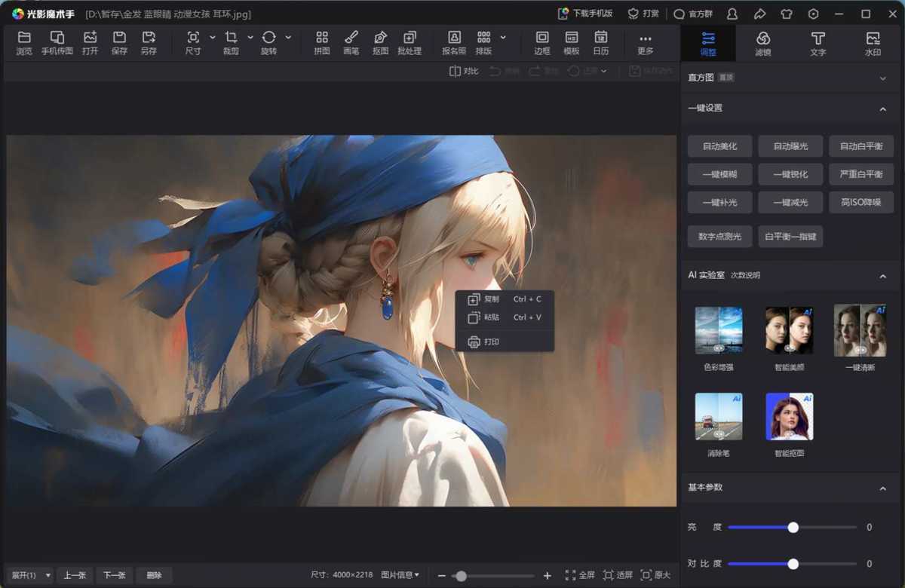905x588 pixels.
Task: Switch to 适屏 fit-to-screen view
Action: (620, 574)
